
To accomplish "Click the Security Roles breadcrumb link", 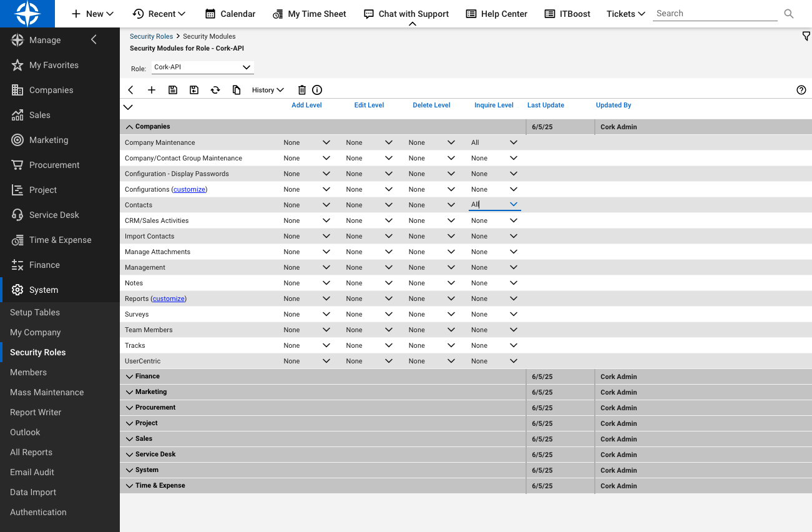I will tap(151, 36).
